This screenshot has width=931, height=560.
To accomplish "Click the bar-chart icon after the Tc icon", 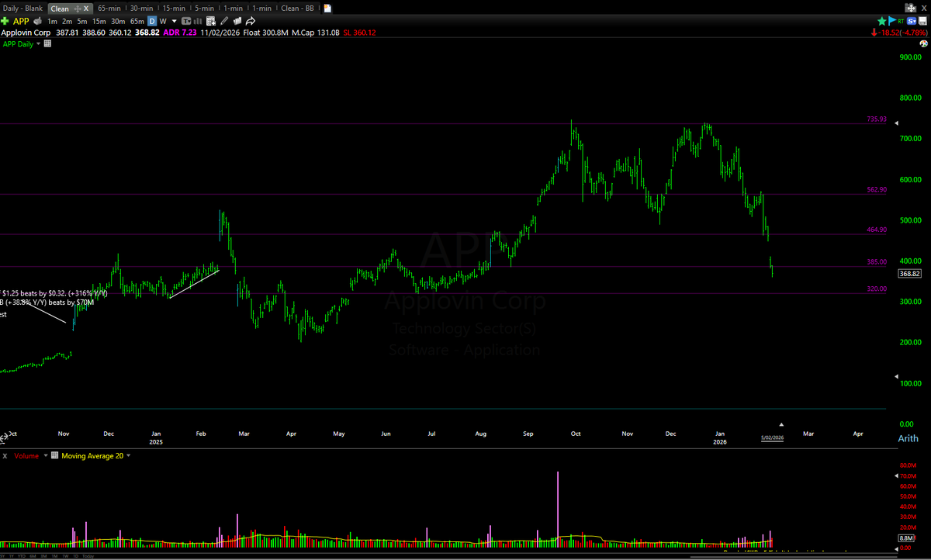I will click(x=198, y=21).
